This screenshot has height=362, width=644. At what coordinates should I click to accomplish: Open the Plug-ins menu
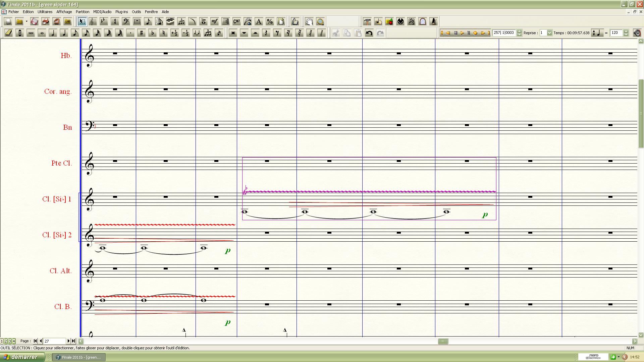121,12
